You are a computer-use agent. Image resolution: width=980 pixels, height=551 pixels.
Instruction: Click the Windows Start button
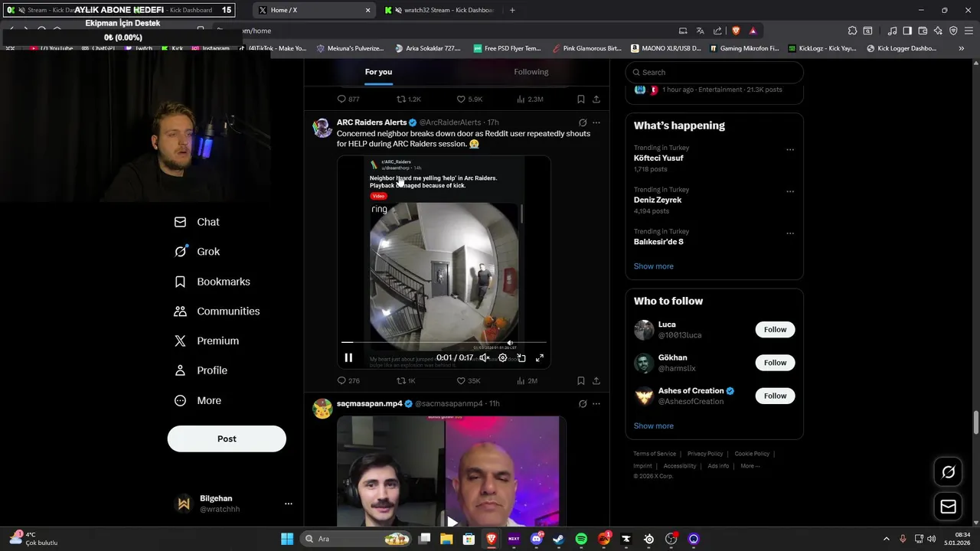[x=287, y=539]
